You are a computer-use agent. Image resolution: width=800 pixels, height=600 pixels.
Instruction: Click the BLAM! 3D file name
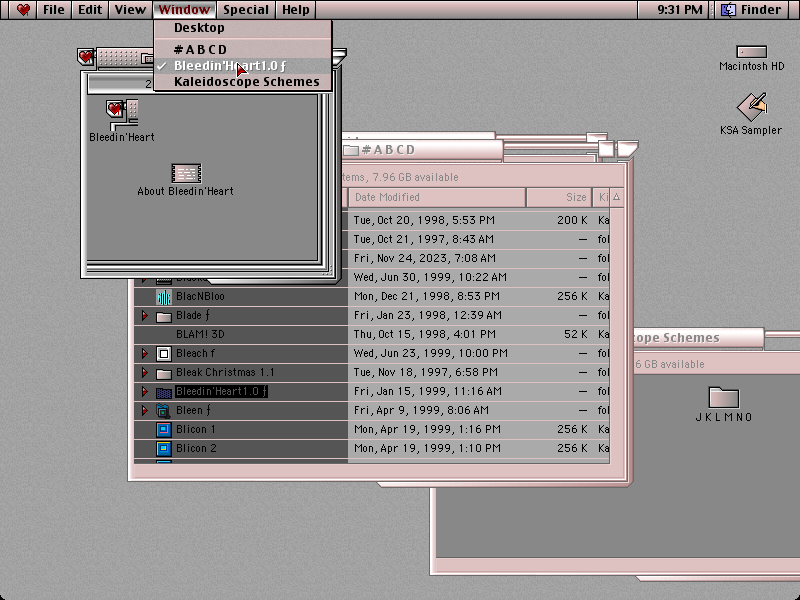(x=200, y=334)
